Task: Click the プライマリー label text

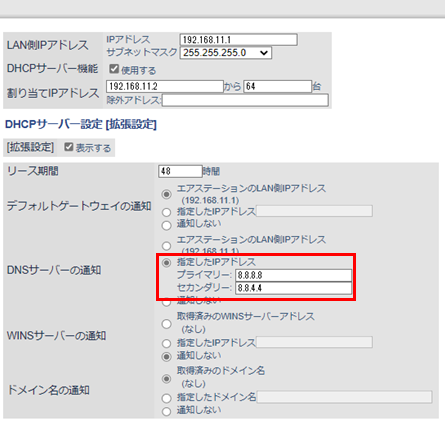Action: 204,275
